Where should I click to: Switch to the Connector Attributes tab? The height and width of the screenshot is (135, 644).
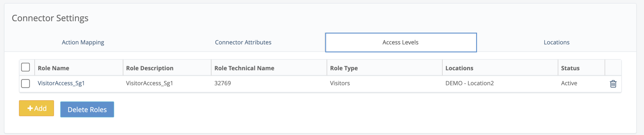[243, 42]
